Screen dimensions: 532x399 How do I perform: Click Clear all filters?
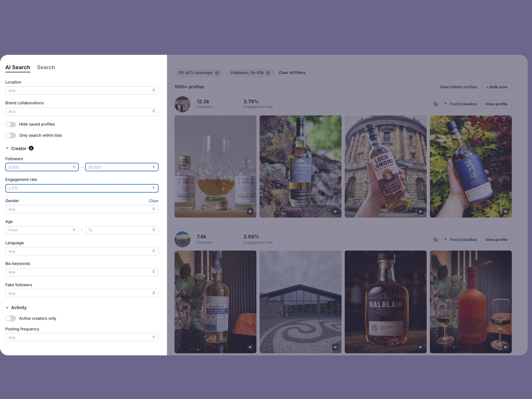coord(292,72)
